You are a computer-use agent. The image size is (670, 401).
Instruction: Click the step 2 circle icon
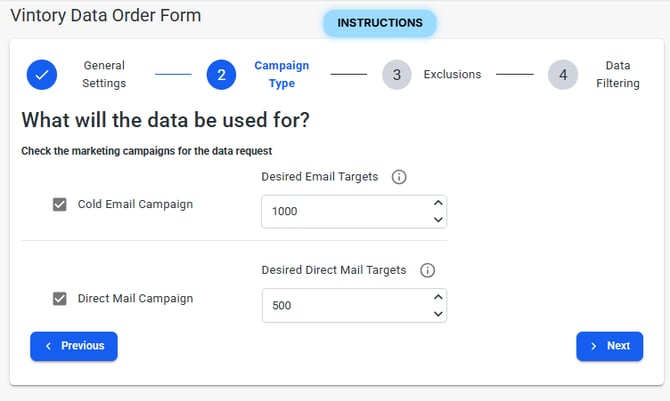[x=221, y=75]
